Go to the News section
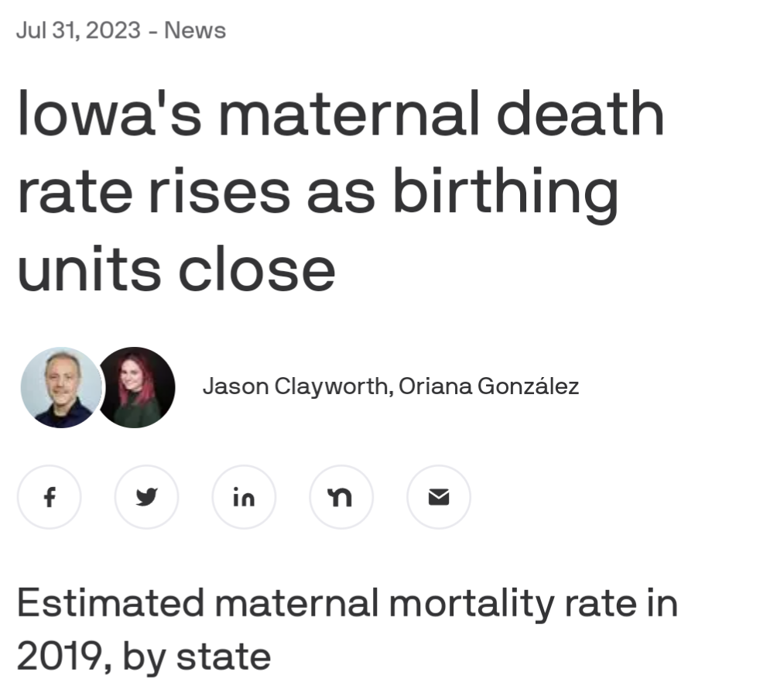This screenshot has width=777, height=700. point(195,30)
